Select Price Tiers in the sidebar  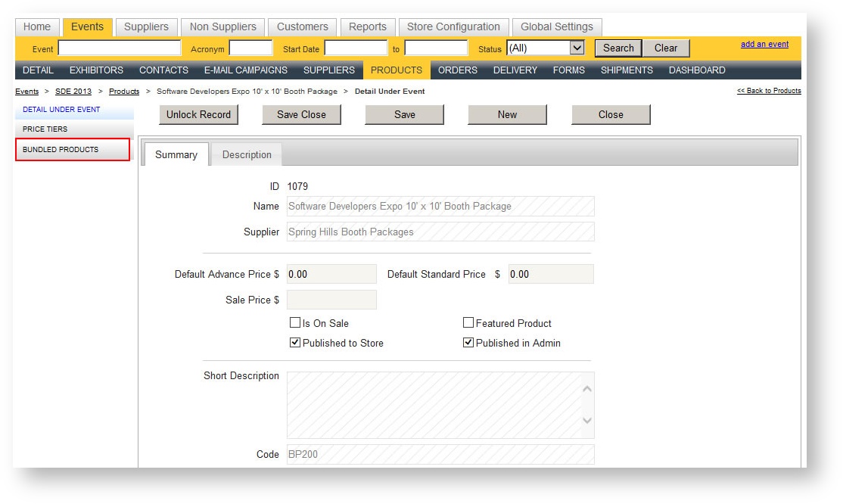coord(45,129)
